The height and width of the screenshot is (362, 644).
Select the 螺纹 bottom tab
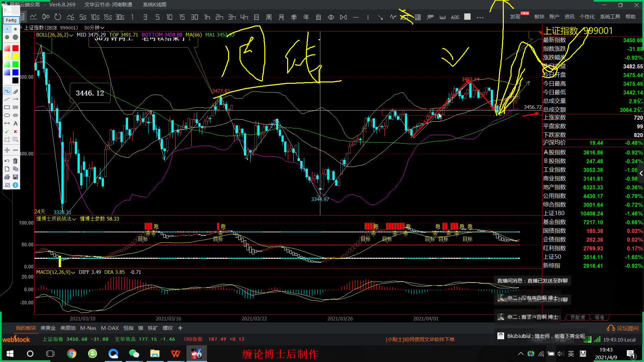(x=168, y=328)
